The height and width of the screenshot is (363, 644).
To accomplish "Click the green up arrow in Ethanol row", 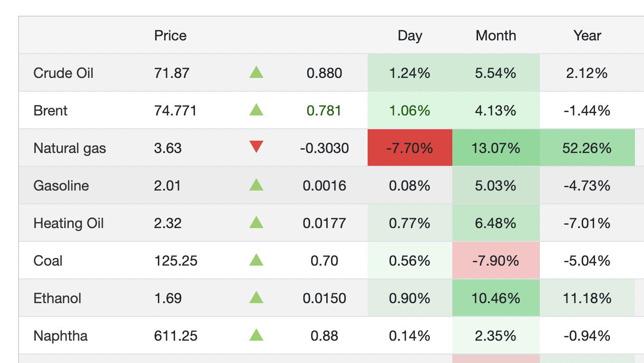I will [256, 297].
